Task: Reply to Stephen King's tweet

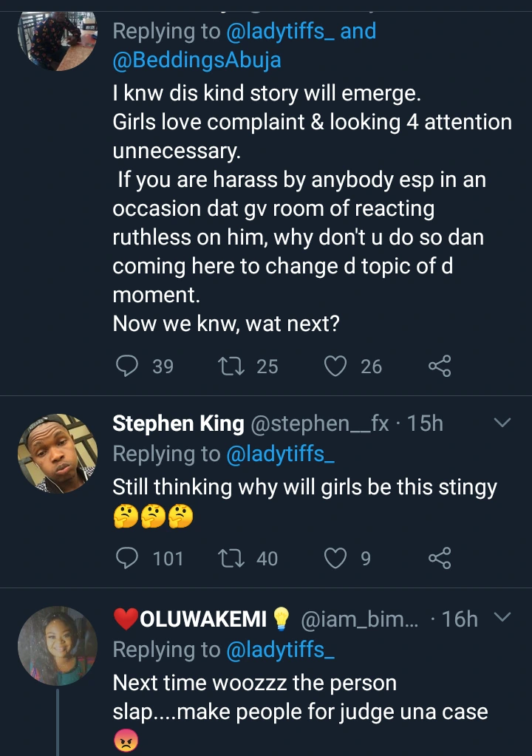Action: point(129,559)
